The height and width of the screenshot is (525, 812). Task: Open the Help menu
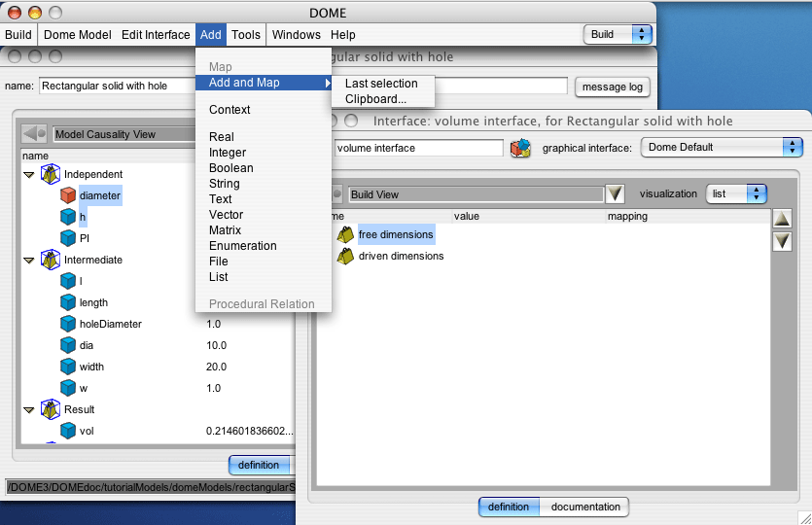(x=343, y=35)
